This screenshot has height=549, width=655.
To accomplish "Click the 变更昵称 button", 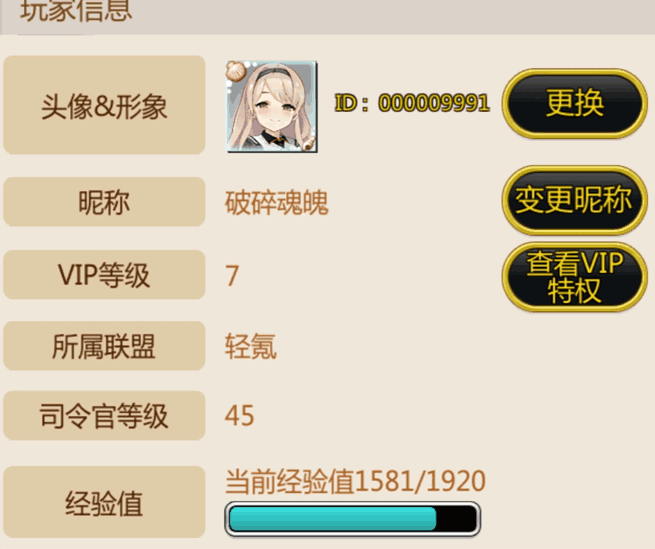I will (x=575, y=200).
